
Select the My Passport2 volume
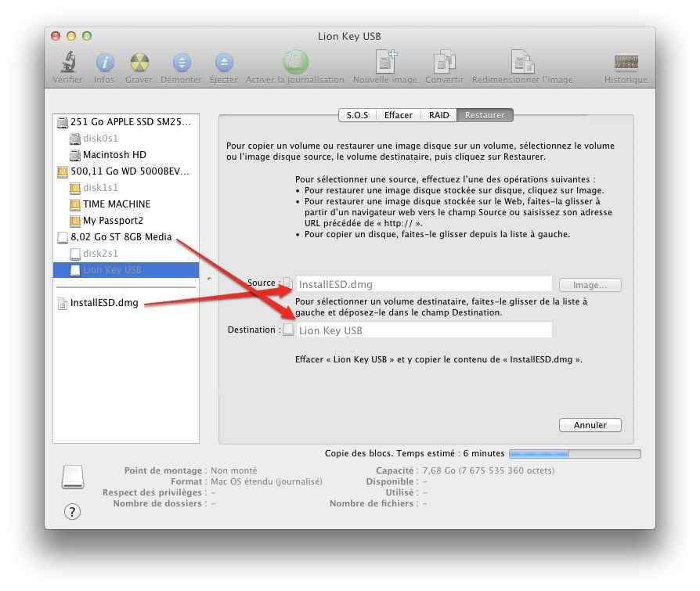point(126,221)
